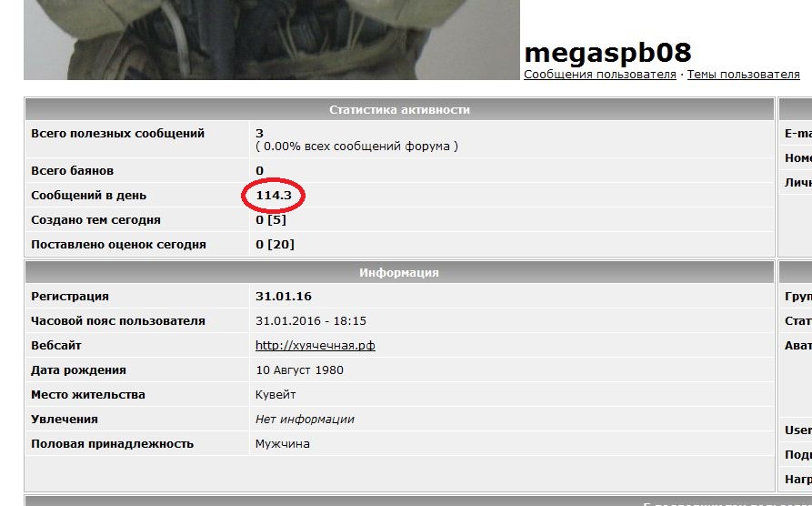Click the Нет информации hobbies text
This screenshot has width=812, height=506.
tap(305, 419)
